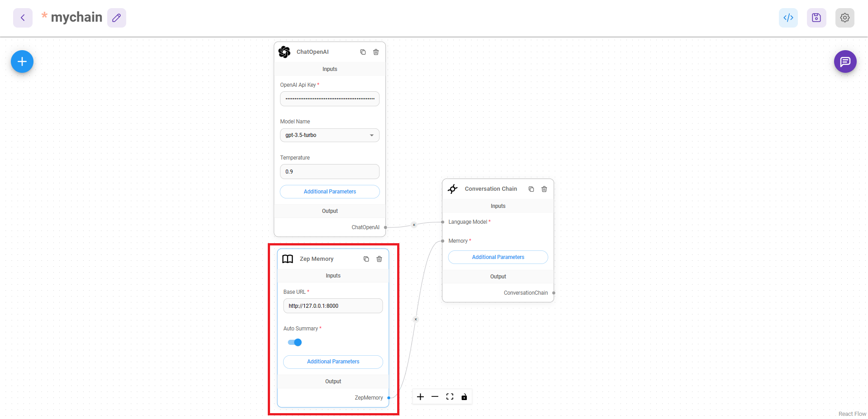Image resolution: width=868 pixels, height=419 pixels.
Task: Click Additional Parameters in Conversation Chain
Action: coord(498,257)
